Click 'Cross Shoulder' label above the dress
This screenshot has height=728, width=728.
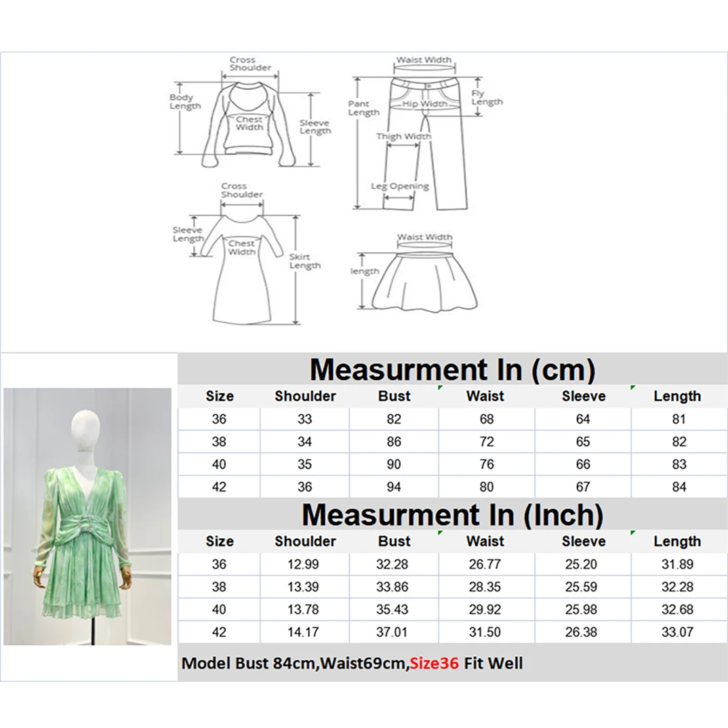tap(241, 190)
